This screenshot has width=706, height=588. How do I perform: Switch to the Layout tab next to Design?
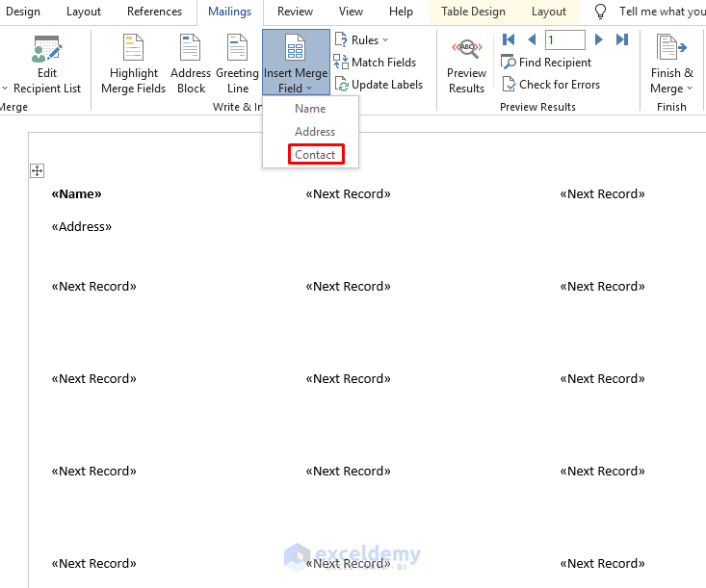(83, 12)
